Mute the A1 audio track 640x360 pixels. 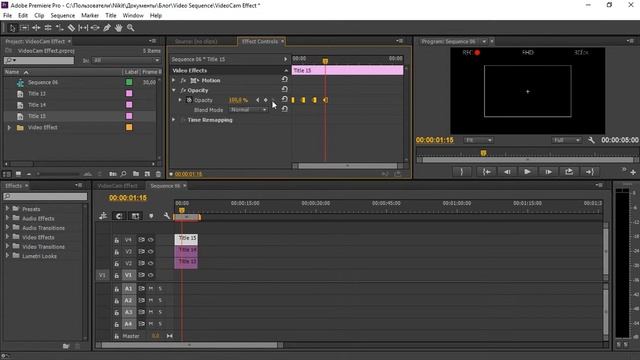[151, 289]
